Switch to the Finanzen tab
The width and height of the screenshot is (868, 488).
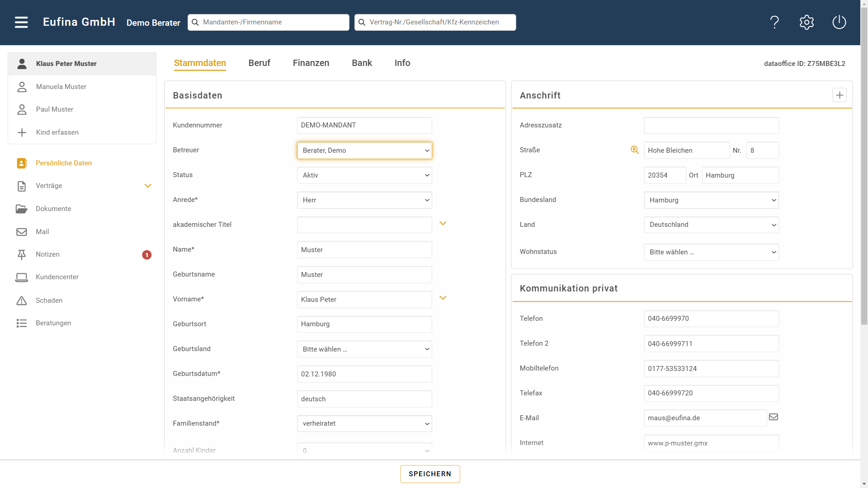[x=311, y=63]
